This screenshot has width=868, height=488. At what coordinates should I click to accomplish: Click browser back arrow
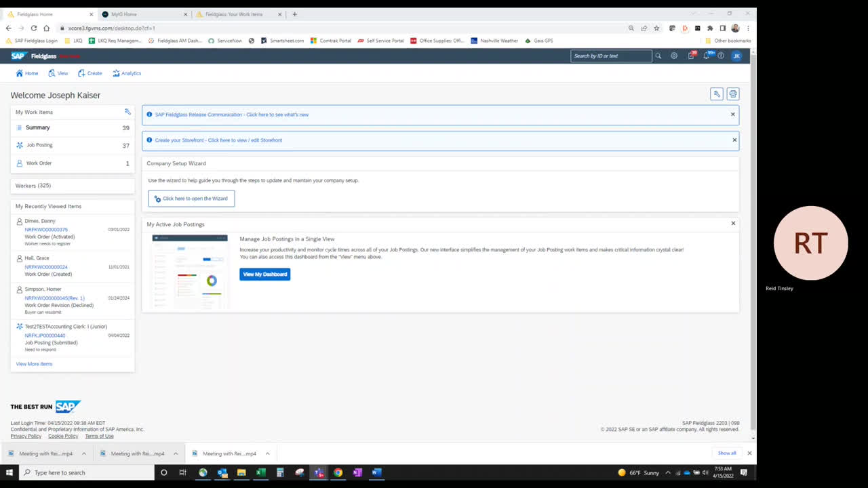click(x=8, y=28)
